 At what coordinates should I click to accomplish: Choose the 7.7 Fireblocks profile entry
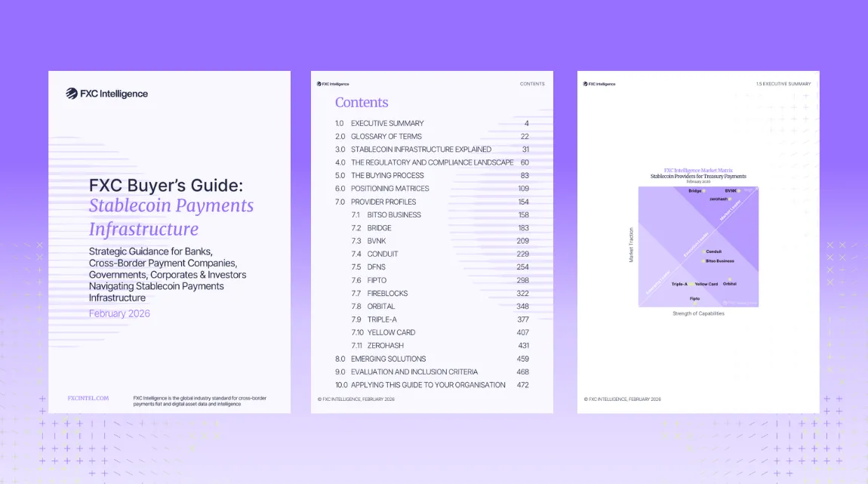pyautogui.click(x=389, y=293)
